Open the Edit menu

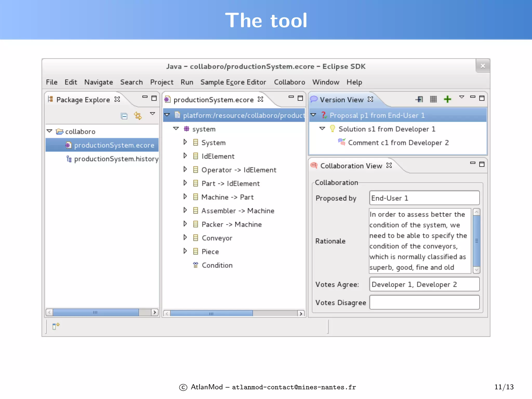[x=71, y=82]
